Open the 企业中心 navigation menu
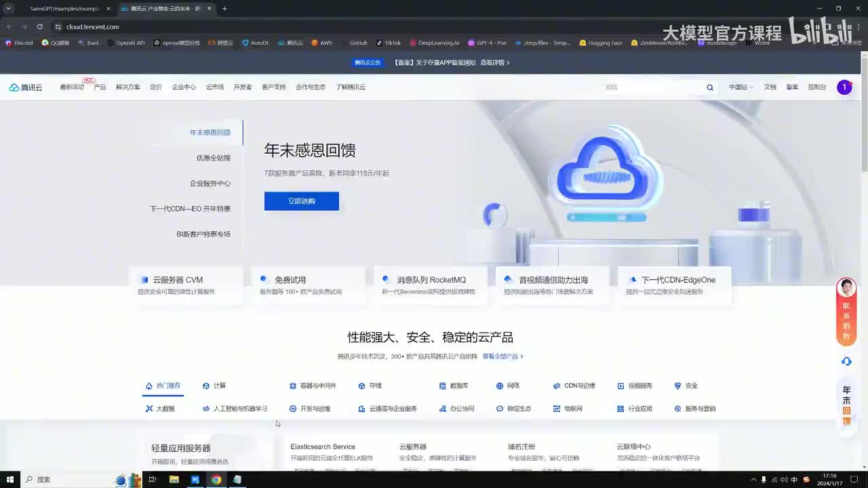The image size is (868, 488). coord(184,87)
